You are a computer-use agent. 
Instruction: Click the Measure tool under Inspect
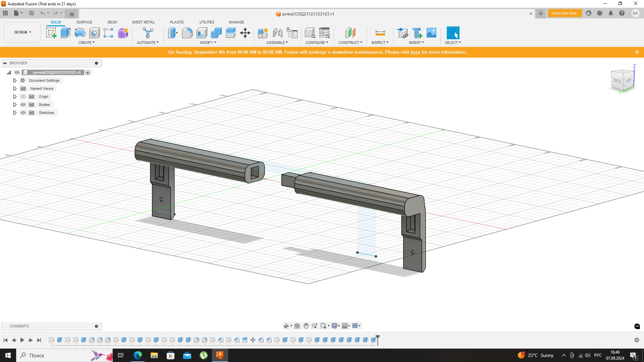coord(380,33)
